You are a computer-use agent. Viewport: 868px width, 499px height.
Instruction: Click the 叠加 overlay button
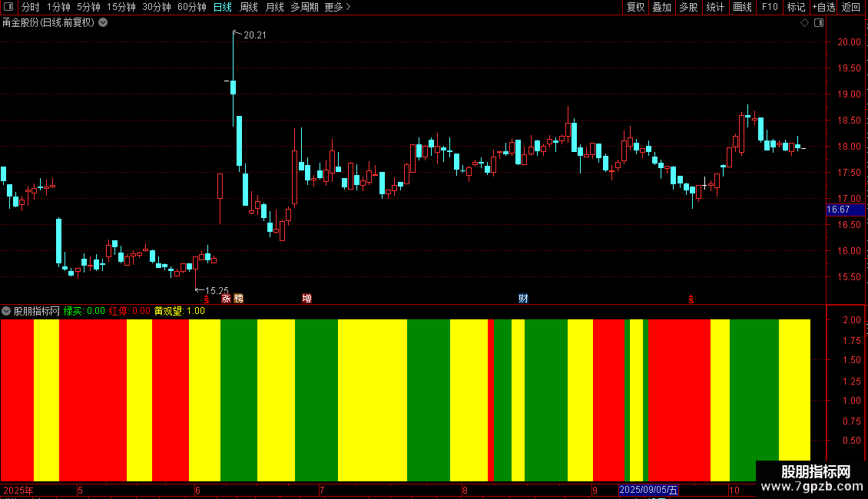coord(661,7)
